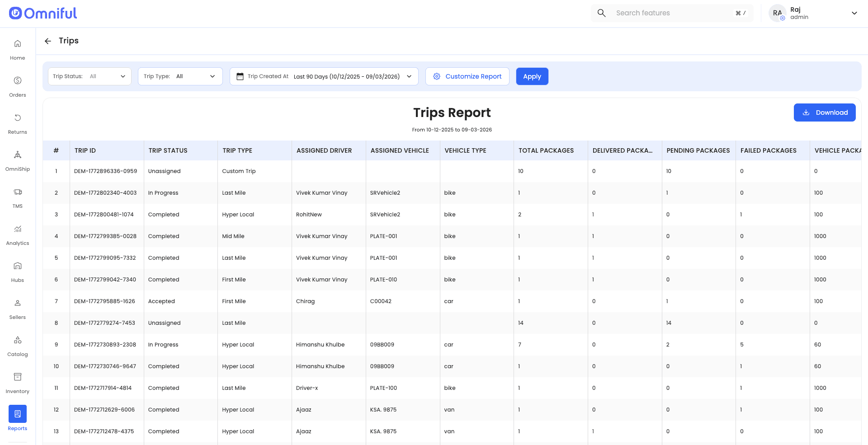868x445 pixels.
Task: Select the OmniShip sidebar icon
Action: pos(17,155)
